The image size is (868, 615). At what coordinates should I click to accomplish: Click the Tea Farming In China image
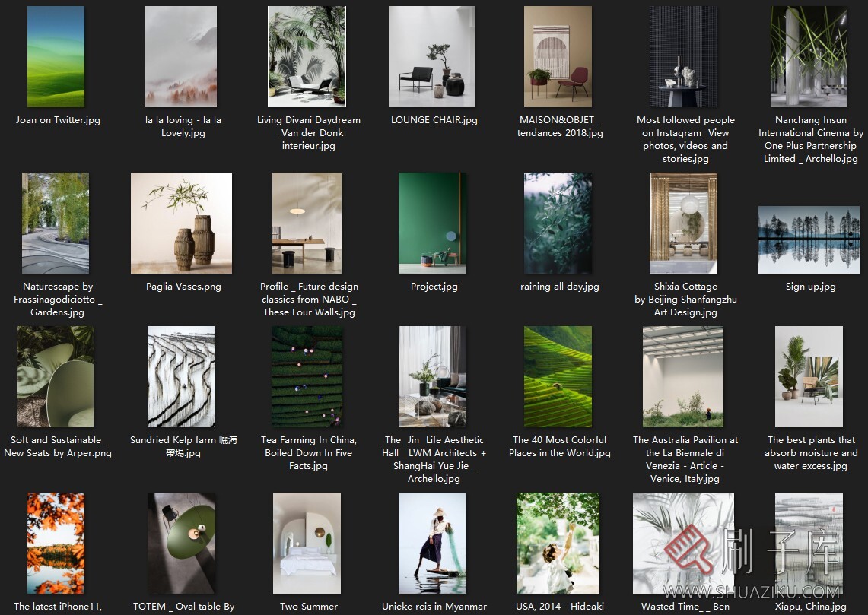point(307,377)
